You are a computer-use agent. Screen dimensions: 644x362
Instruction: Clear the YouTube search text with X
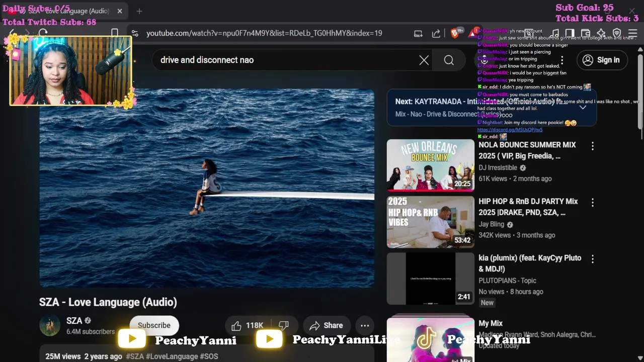coord(424,60)
